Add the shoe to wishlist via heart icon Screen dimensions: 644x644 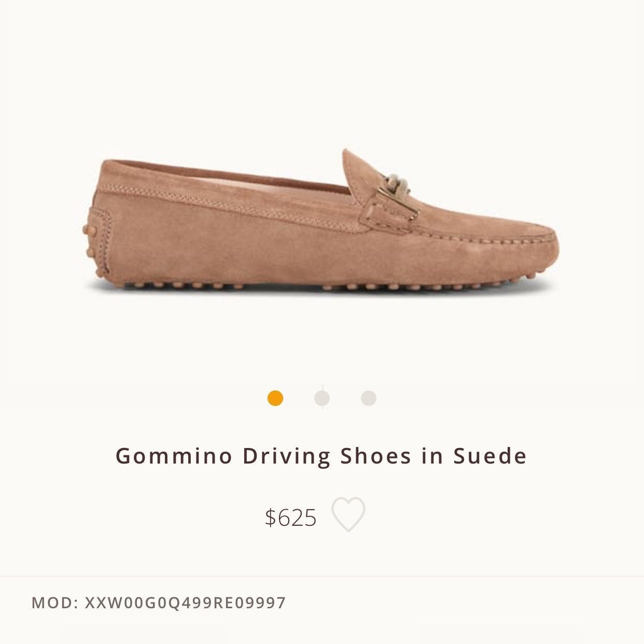coord(348,514)
